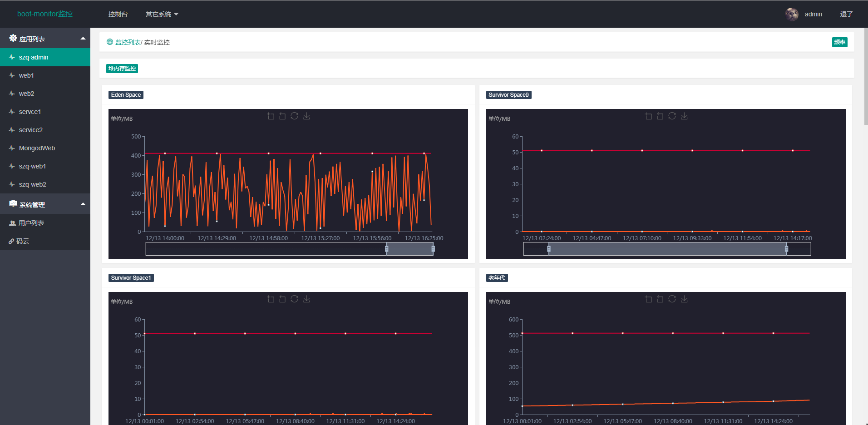The height and width of the screenshot is (425, 868).
Task: Restore the Survivor Space1 chart view
Action: tap(294, 299)
